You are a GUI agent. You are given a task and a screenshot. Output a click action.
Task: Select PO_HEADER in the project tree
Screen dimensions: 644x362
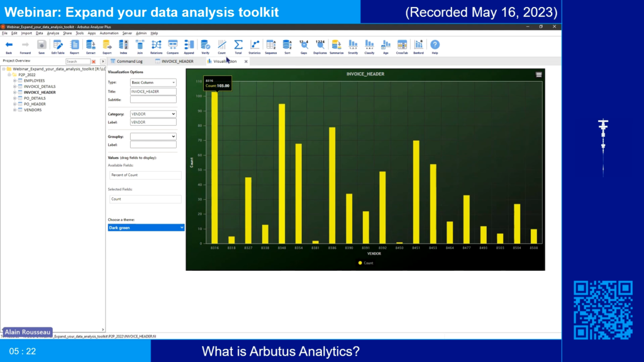[x=35, y=104]
